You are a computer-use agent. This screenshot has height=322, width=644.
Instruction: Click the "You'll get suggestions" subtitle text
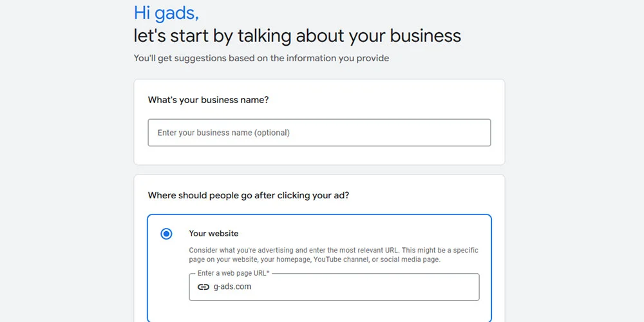261,58
